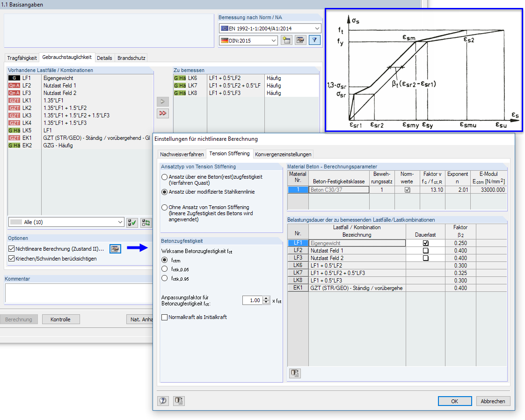Click the Nat. Anhang button
525x420 pixels.
(140, 319)
